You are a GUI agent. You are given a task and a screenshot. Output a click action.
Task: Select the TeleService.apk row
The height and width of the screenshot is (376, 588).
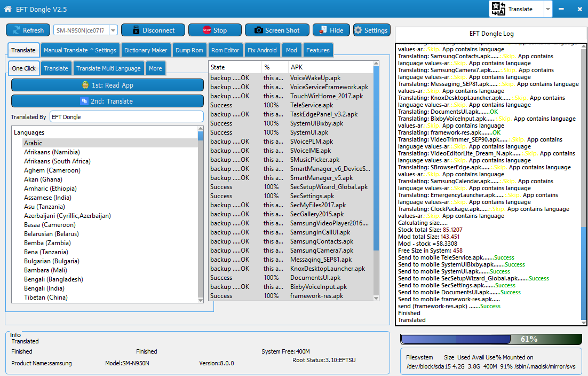[x=291, y=105]
